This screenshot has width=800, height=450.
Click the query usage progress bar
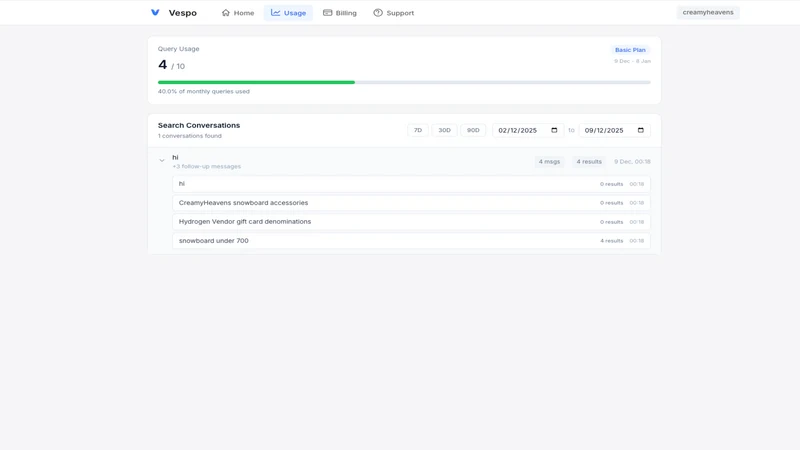click(x=404, y=82)
